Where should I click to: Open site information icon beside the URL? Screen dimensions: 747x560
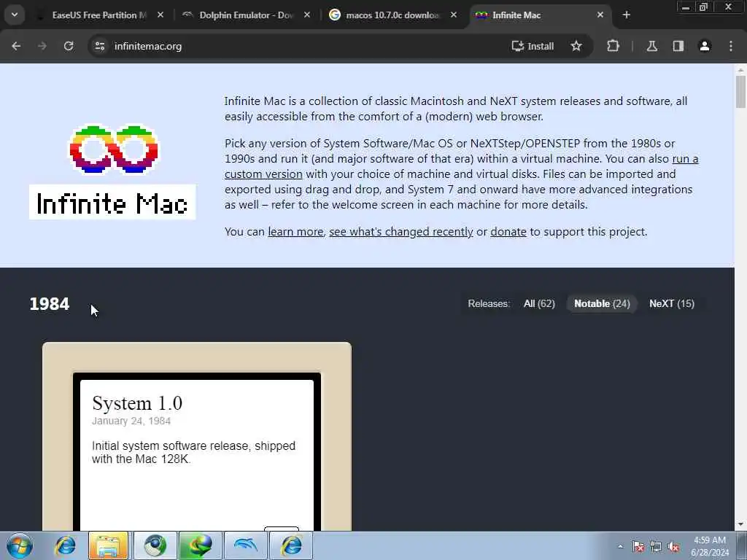pos(99,46)
